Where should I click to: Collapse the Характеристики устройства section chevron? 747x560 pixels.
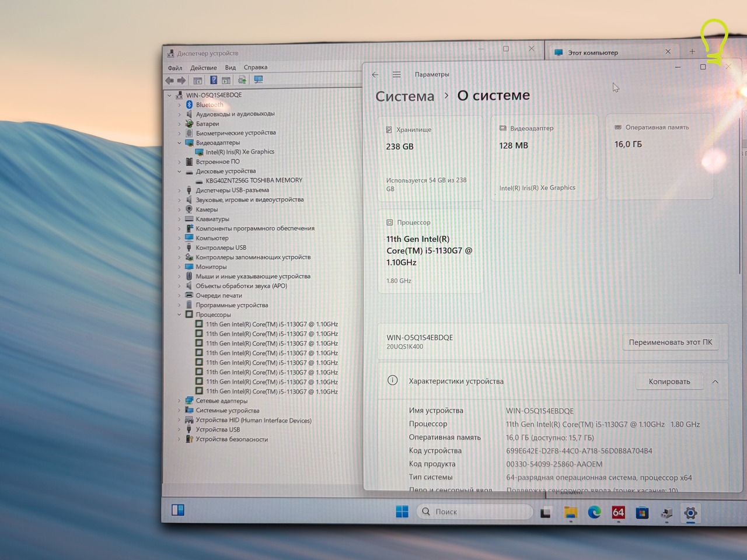click(x=715, y=382)
